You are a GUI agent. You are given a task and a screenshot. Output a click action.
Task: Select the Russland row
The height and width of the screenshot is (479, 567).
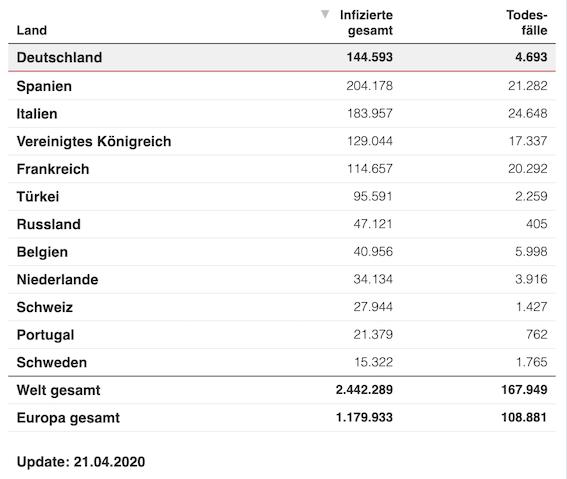coord(282,224)
